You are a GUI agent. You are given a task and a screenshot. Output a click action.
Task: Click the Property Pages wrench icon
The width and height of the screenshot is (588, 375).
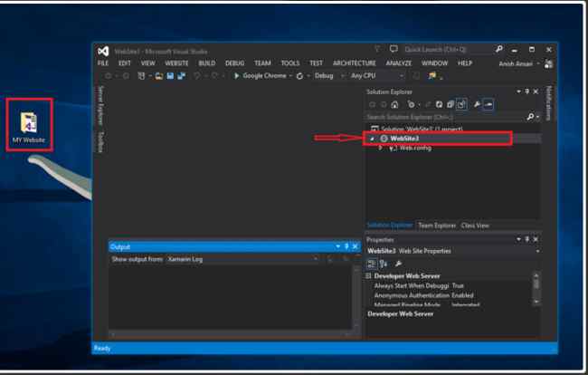(x=398, y=264)
